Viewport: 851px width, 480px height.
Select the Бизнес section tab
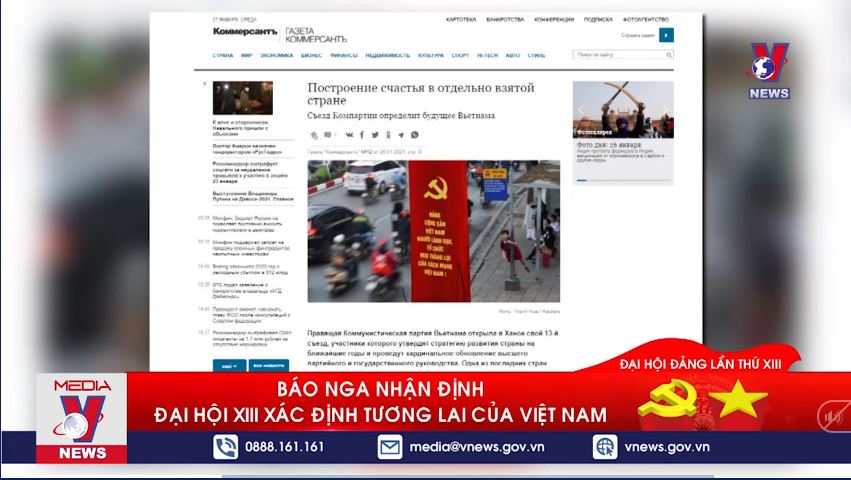click(312, 55)
